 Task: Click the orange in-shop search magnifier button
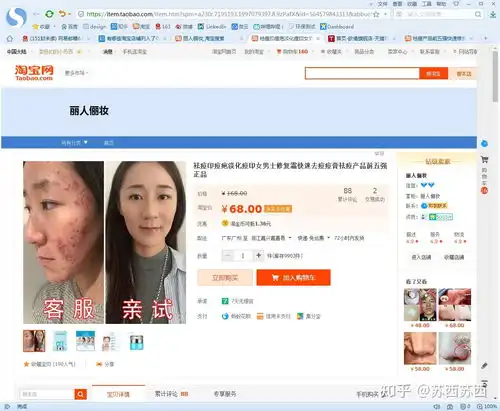click(x=80, y=394)
